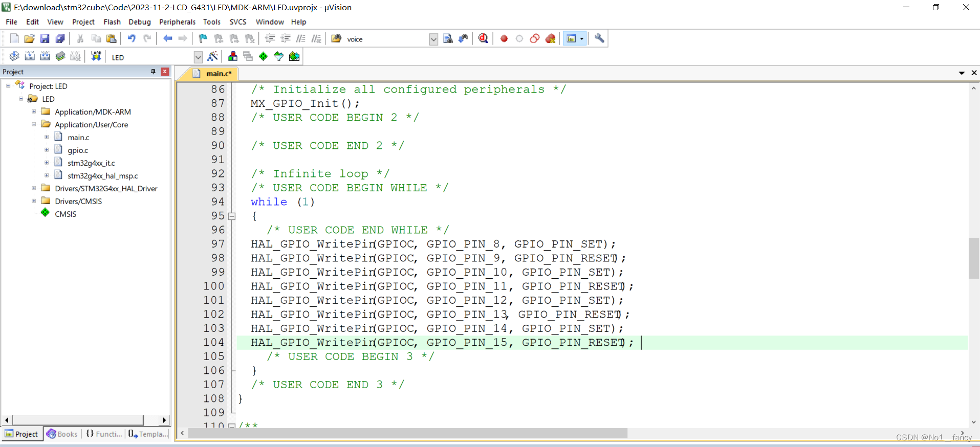
Task: Insert a breakpoint with the red dot icon
Action: (x=504, y=38)
